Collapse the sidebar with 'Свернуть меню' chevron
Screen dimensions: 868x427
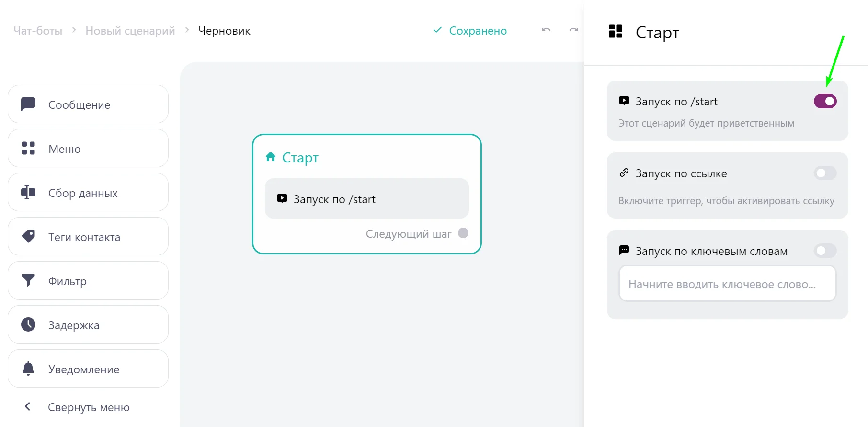(x=28, y=407)
